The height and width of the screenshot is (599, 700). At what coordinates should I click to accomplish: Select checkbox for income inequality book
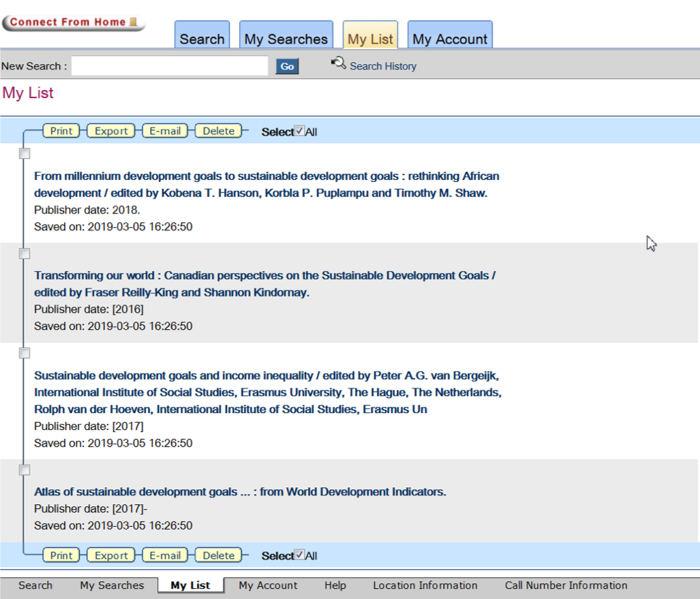pyautogui.click(x=25, y=353)
